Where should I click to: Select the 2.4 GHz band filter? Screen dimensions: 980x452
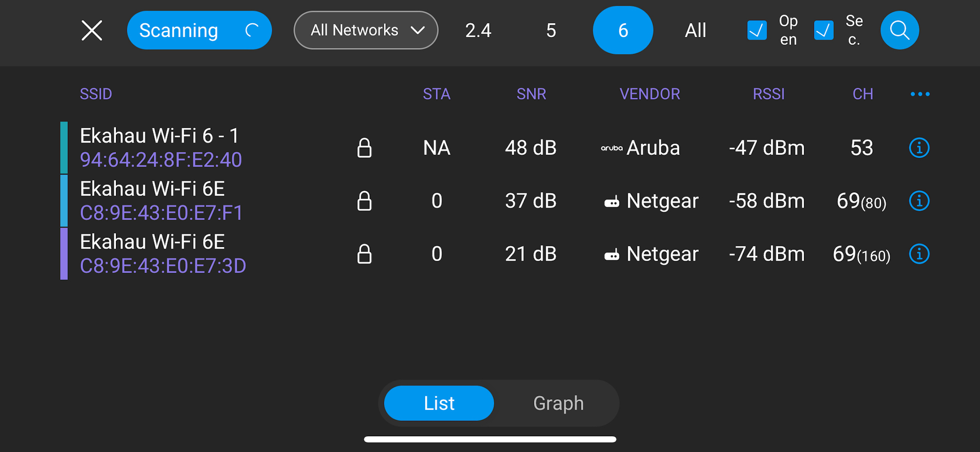click(x=478, y=30)
